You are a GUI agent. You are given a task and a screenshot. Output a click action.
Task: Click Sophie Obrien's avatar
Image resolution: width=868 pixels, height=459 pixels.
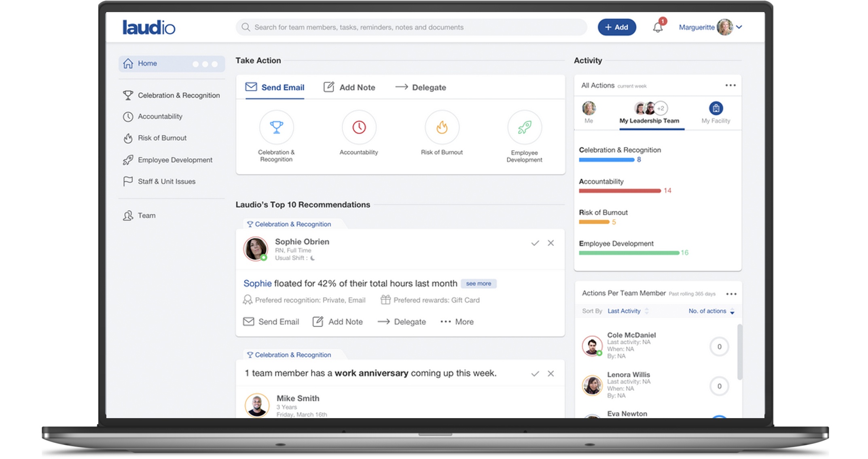256,249
